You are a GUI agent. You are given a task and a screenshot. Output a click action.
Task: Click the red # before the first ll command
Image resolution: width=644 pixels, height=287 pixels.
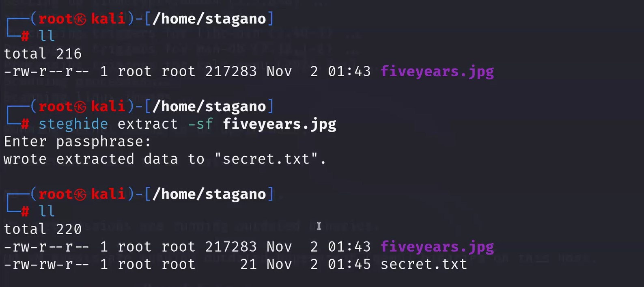coord(25,36)
